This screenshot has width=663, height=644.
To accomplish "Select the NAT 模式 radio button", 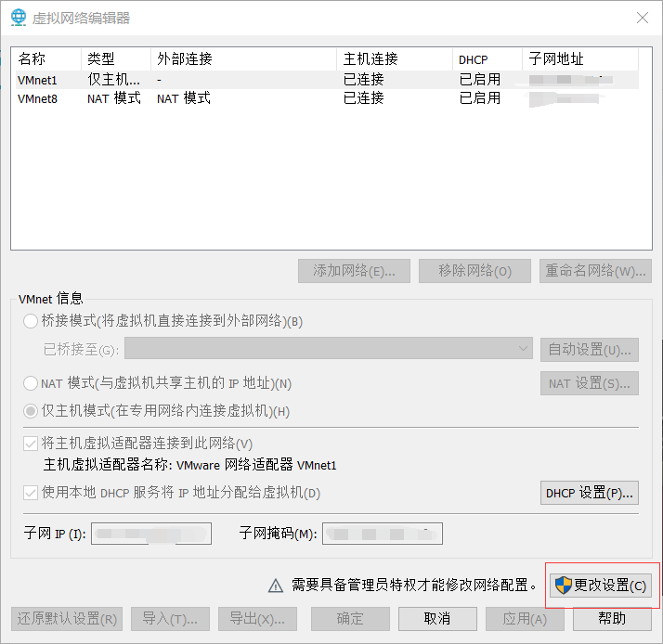I will (x=31, y=383).
